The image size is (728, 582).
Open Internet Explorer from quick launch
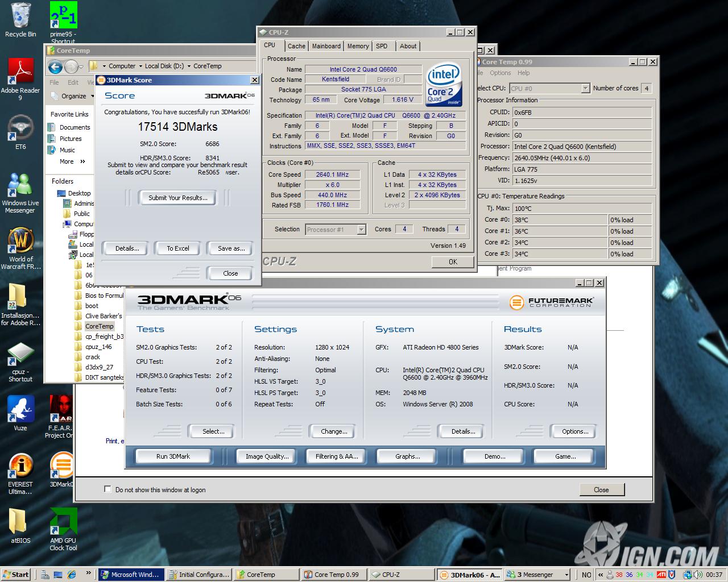(72, 575)
